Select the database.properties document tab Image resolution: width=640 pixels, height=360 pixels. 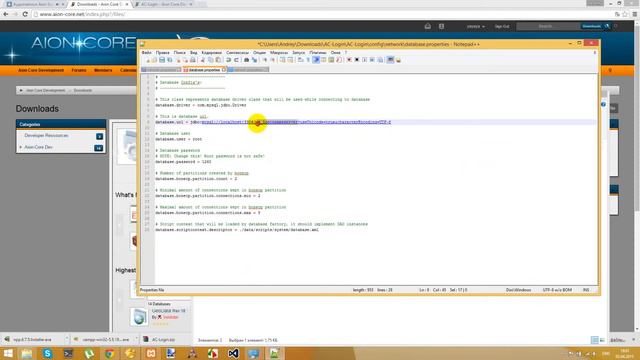click(x=204, y=70)
